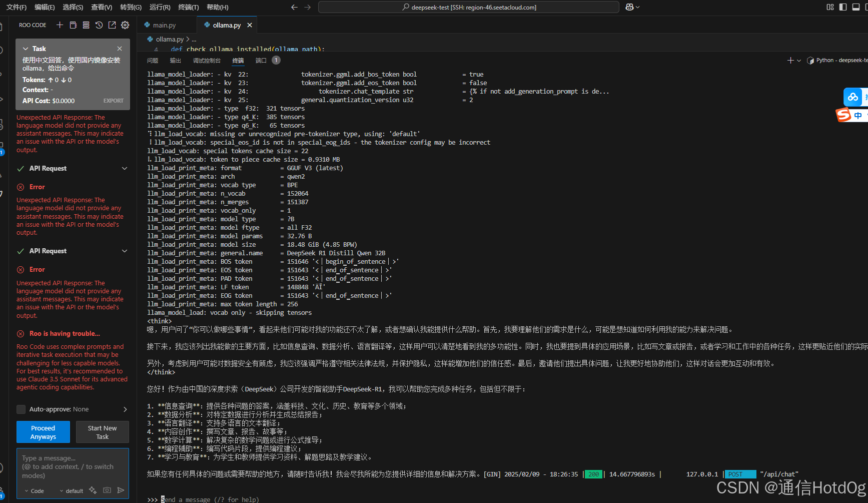Viewport: 868px width, 503px height.
Task: Select the Python - deepseek terminal entry
Action: [x=838, y=61]
